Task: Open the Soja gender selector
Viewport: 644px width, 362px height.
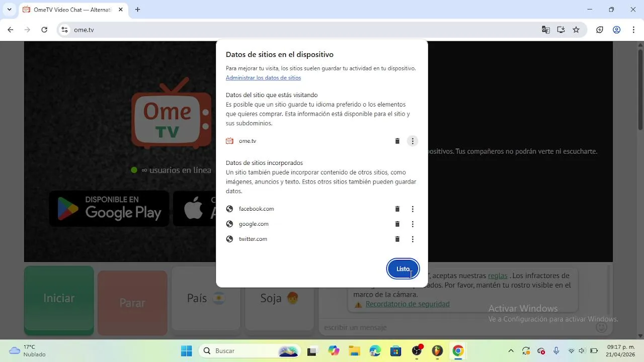Action: click(279, 299)
